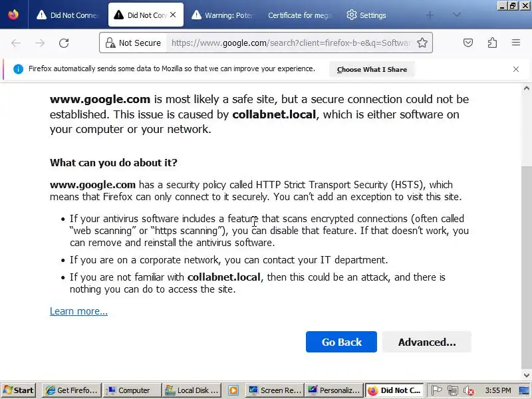Screen dimensions: 532x399
Task: Click the 3:55 PM clock
Action: tap(497, 390)
